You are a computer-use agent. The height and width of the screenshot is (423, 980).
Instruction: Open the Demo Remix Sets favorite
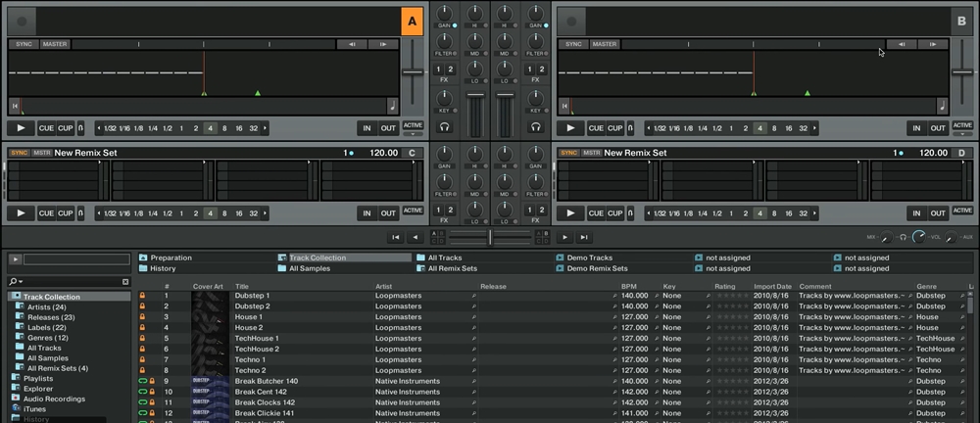click(591, 268)
